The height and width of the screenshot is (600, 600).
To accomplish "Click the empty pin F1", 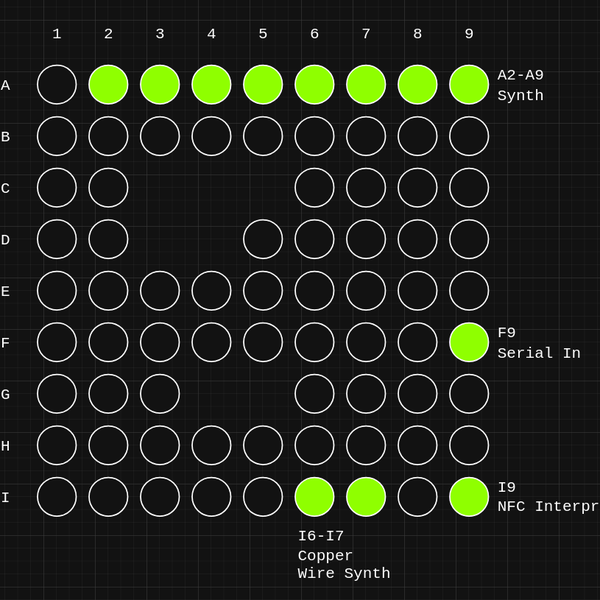I will tap(57, 342).
